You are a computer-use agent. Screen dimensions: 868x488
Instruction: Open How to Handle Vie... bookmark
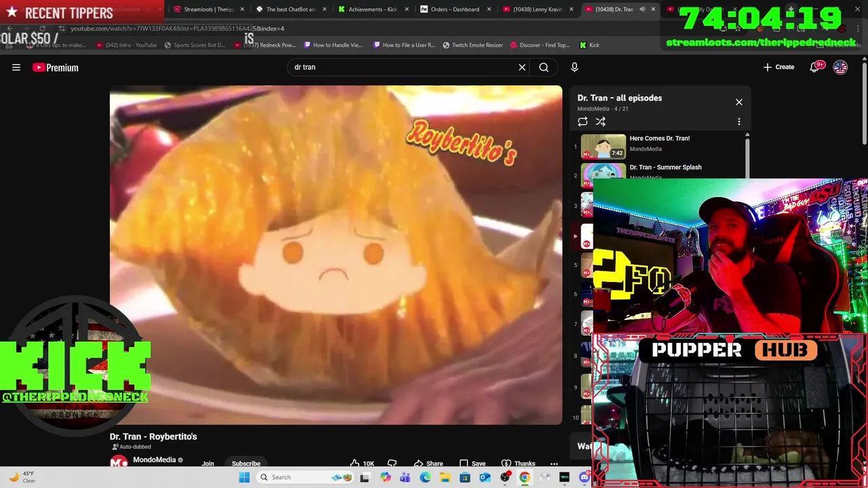[x=333, y=45]
